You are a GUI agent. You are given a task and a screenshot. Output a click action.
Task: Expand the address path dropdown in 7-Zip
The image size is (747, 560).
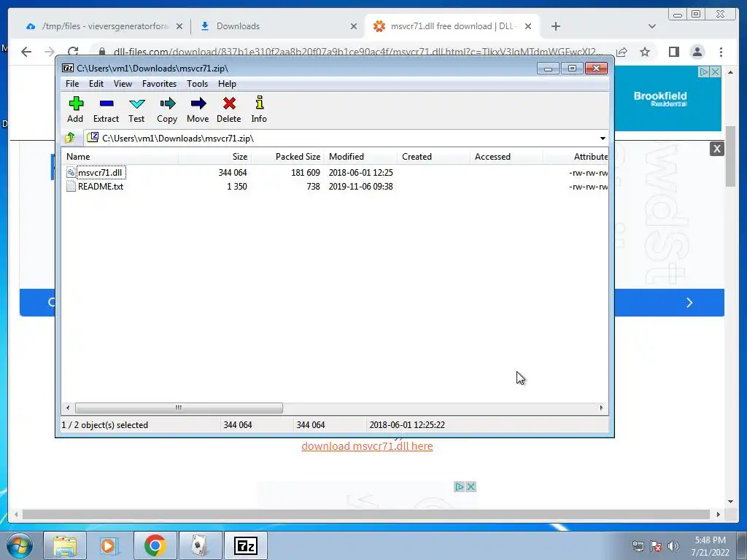tap(603, 138)
